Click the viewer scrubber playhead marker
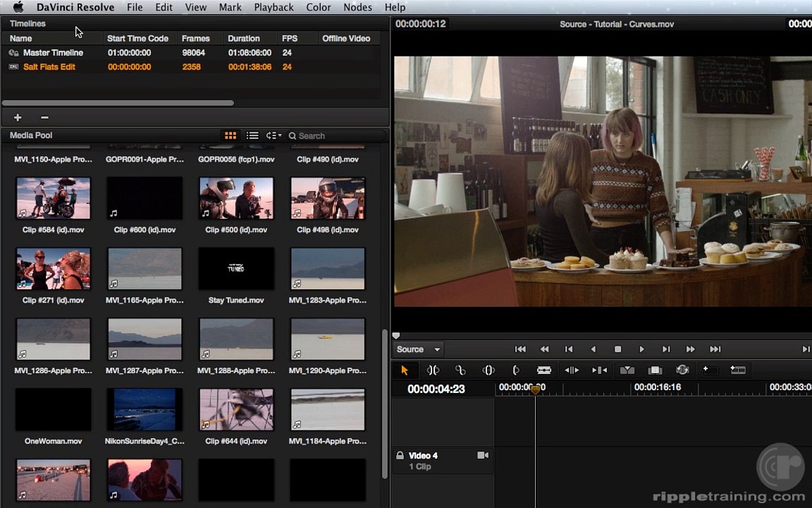812x508 pixels. [x=396, y=336]
